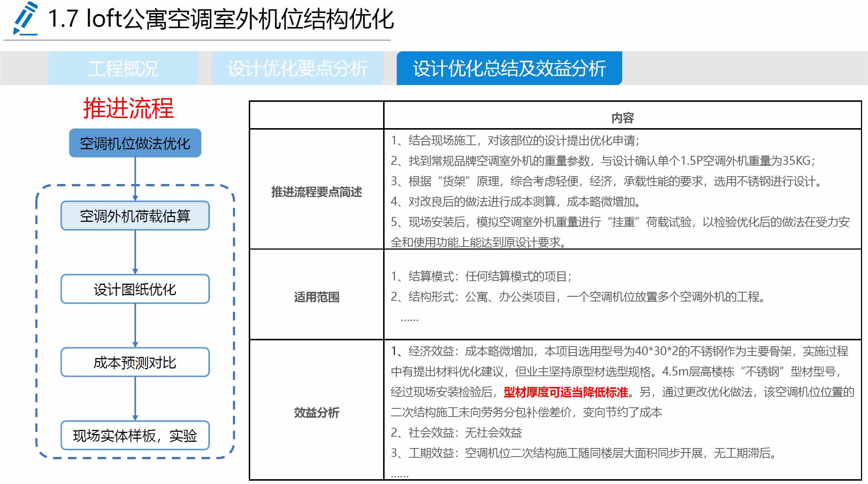The width and height of the screenshot is (868, 484).
Task: Click the red 推进流程 heading
Action: click(x=128, y=109)
